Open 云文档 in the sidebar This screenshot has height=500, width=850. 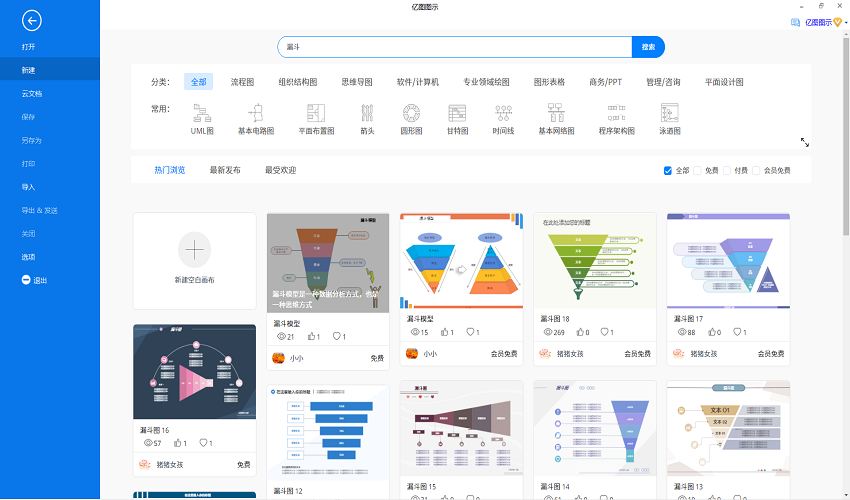click(32, 93)
